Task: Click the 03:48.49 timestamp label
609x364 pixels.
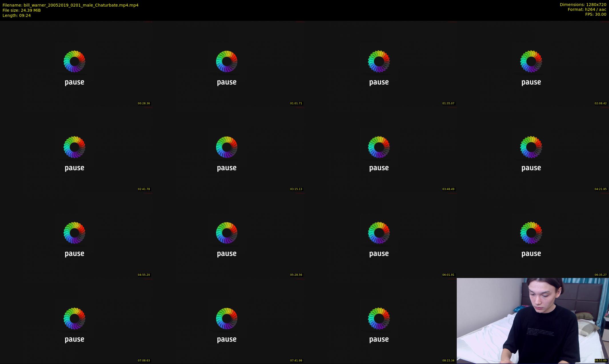Action: tap(448, 189)
